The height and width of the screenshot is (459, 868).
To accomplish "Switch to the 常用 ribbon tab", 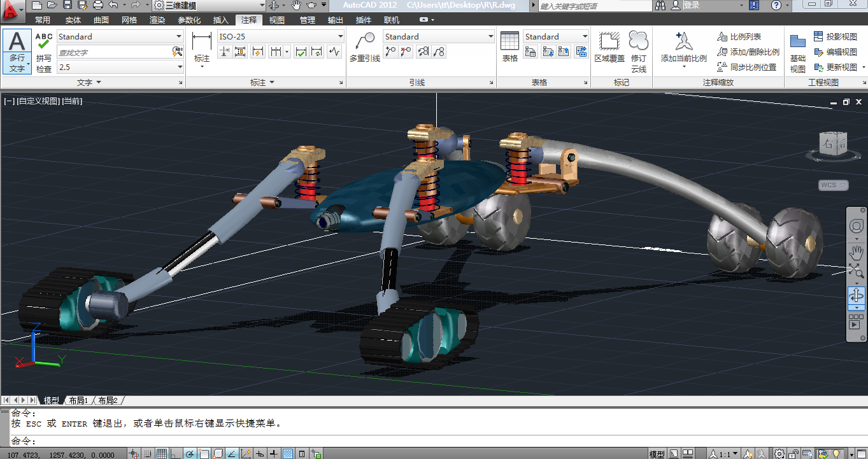I will click(43, 20).
